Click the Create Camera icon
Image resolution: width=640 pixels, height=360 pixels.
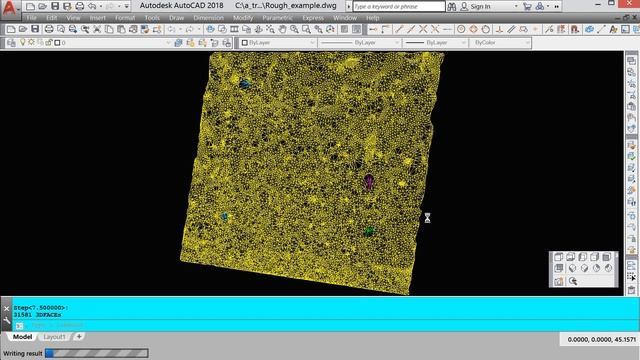[x=558, y=281]
